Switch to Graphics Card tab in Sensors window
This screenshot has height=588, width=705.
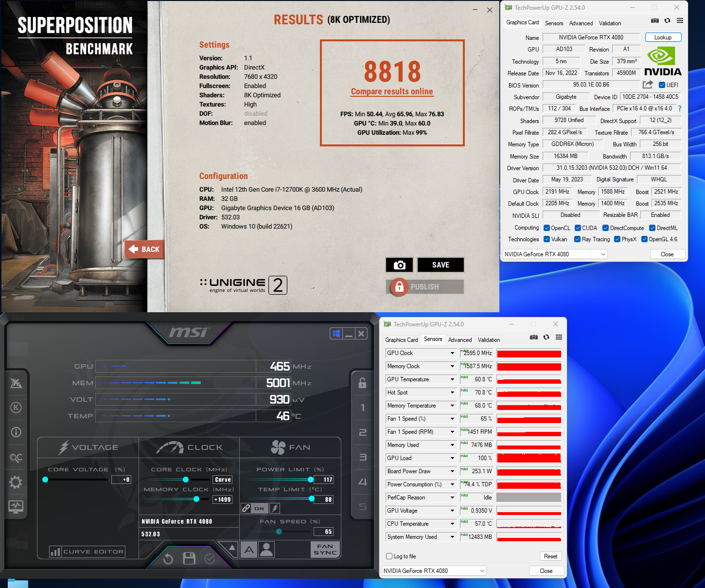point(401,340)
